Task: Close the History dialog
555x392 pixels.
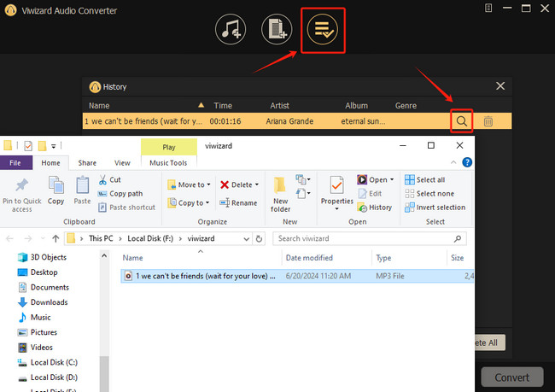Action: 500,86
